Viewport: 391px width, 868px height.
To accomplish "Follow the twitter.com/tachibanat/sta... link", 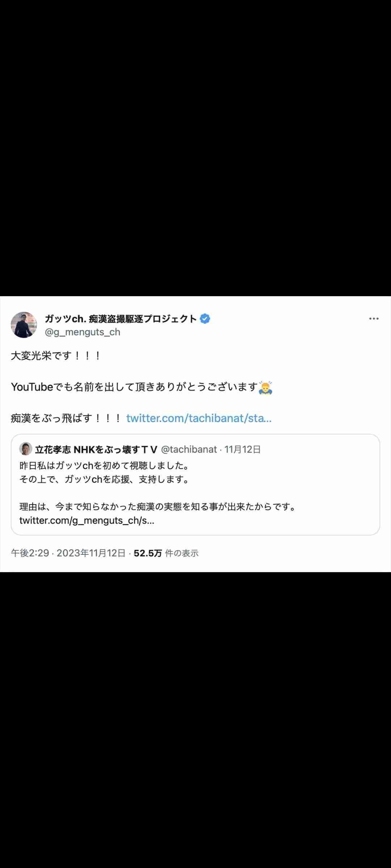I will point(199,418).
